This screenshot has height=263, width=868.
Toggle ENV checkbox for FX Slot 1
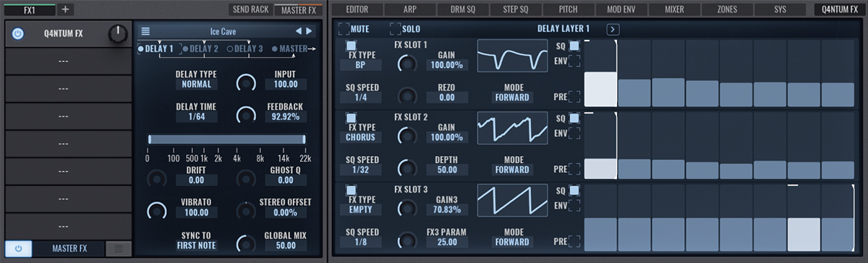(574, 61)
